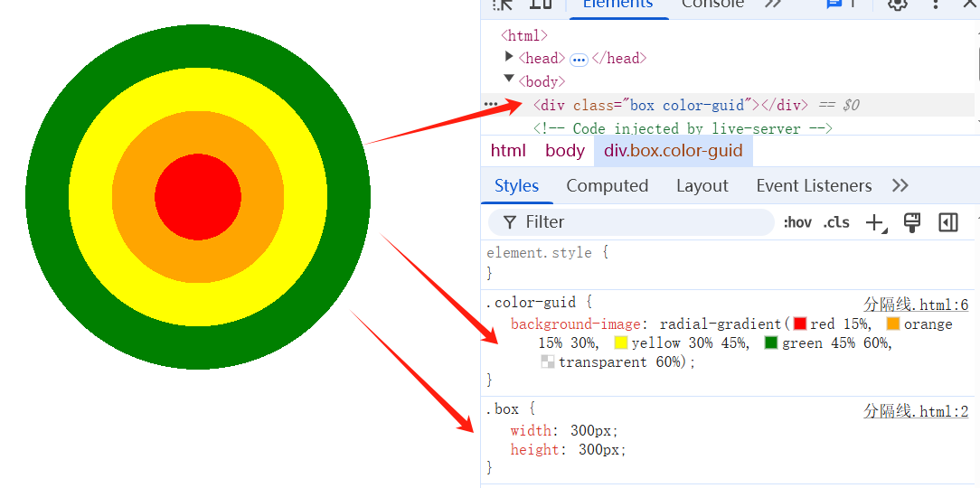Collapse the body element node

[x=509, y=80]
